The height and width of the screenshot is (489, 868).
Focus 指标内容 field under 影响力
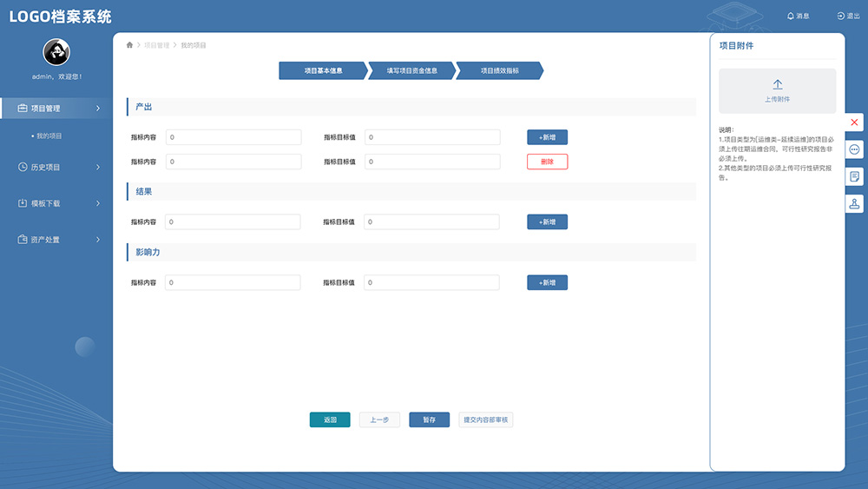pyautogui.click(x=233, y=282)
